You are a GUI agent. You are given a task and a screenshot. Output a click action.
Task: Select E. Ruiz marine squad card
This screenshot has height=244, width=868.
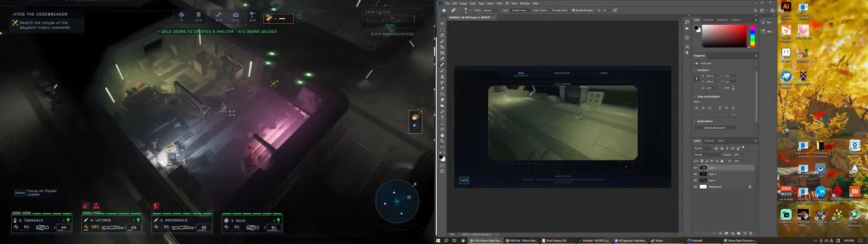[252, 224]
